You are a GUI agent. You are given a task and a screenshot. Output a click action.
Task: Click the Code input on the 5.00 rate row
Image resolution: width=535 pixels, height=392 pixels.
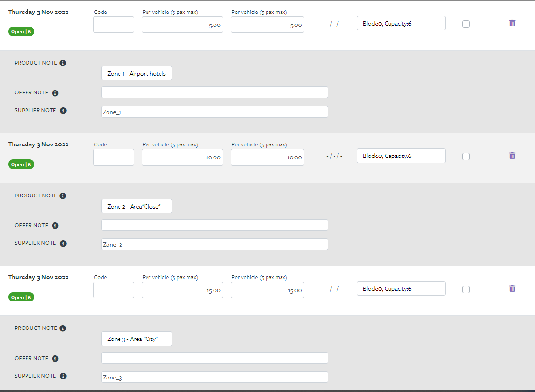(113, 24)
